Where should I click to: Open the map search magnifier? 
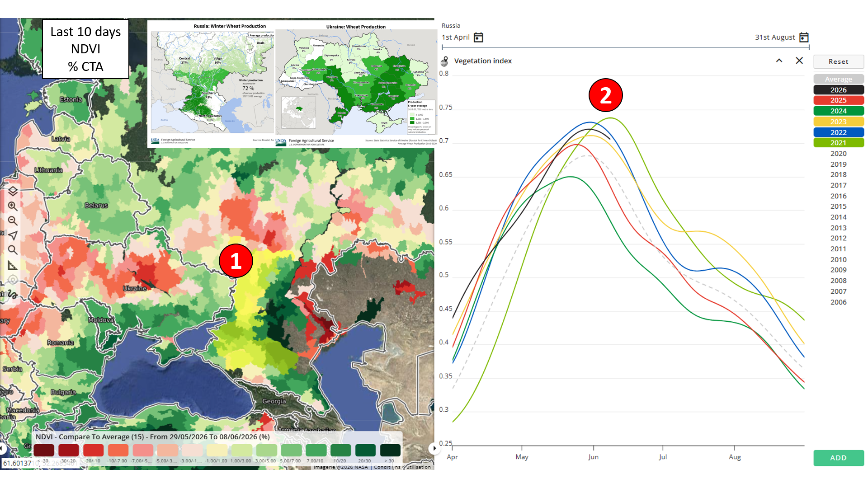coord(13,250)
